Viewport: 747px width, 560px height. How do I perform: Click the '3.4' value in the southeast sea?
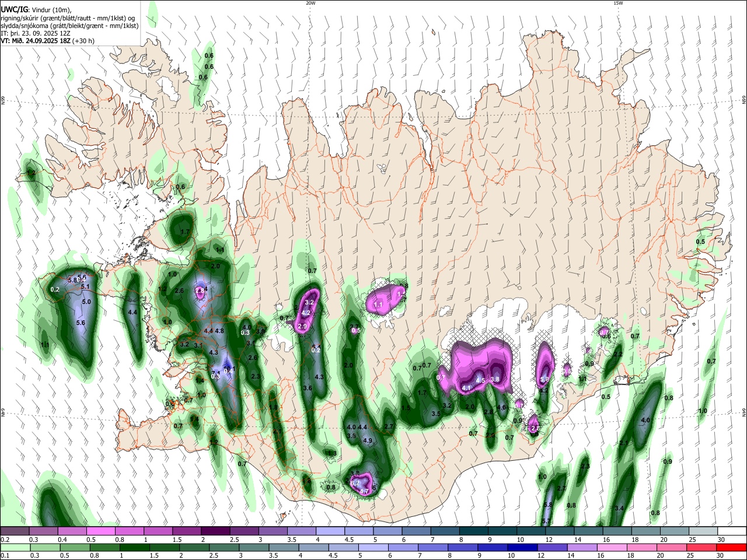pos(619,508)
